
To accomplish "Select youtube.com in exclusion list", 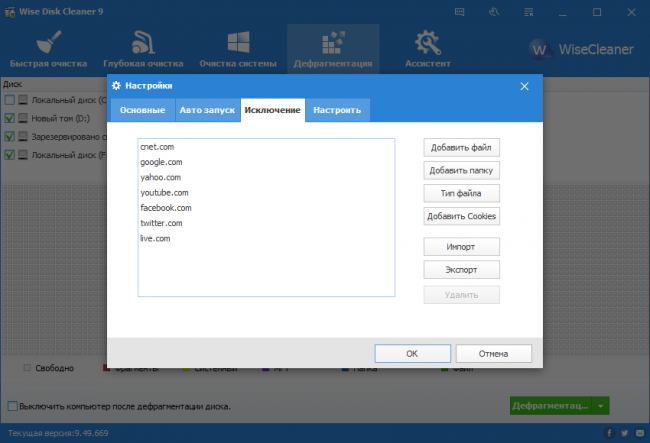I will pyautogui.click(x=164, y=193).
